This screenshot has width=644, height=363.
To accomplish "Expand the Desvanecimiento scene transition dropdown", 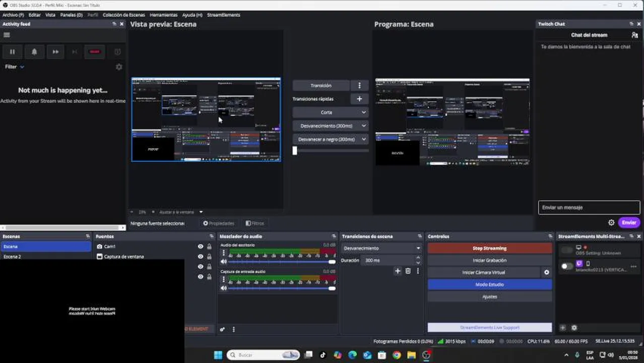I will tap(381, 248).
